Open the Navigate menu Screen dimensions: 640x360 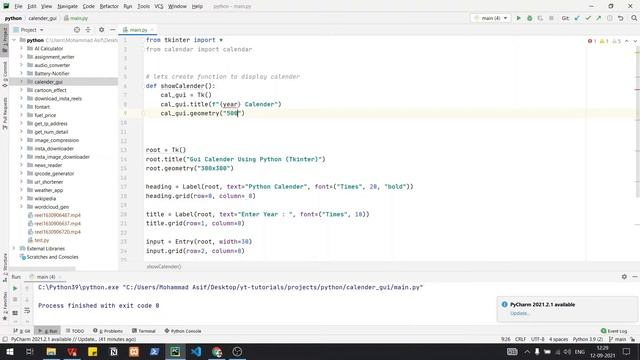(67, 7)
